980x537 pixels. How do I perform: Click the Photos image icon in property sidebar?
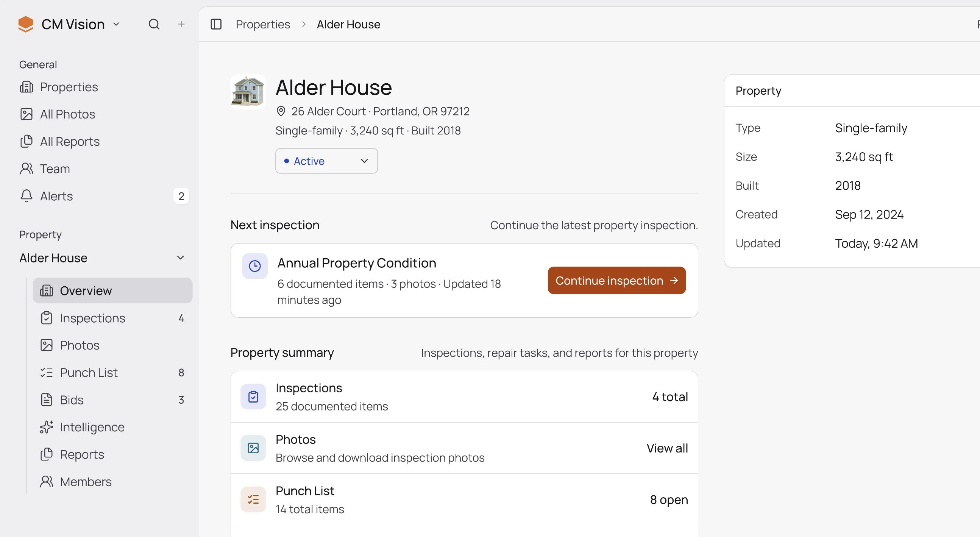pyautogui.click(x=47, y=345)
